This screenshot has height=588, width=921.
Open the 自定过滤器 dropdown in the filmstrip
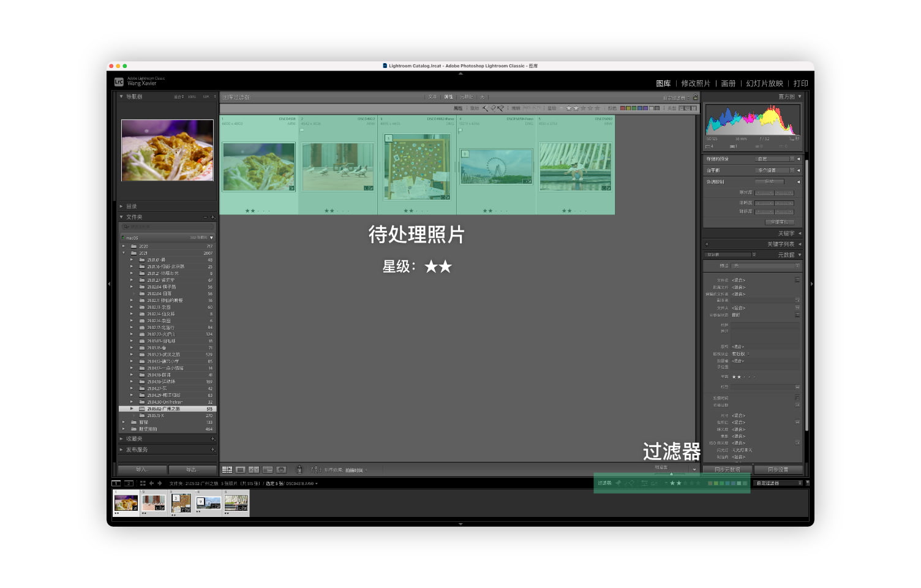pyautogui.click(x=778, y=483)
